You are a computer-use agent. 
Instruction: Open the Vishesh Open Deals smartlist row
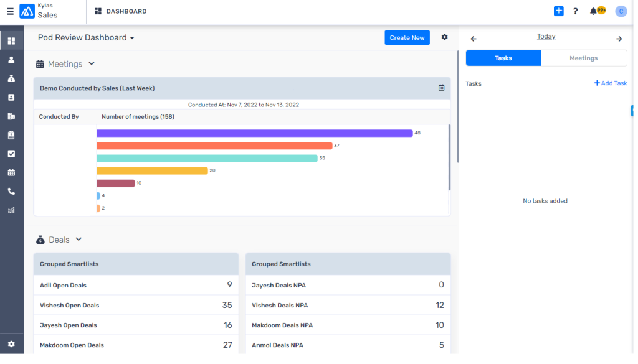(x=136, y=306)
